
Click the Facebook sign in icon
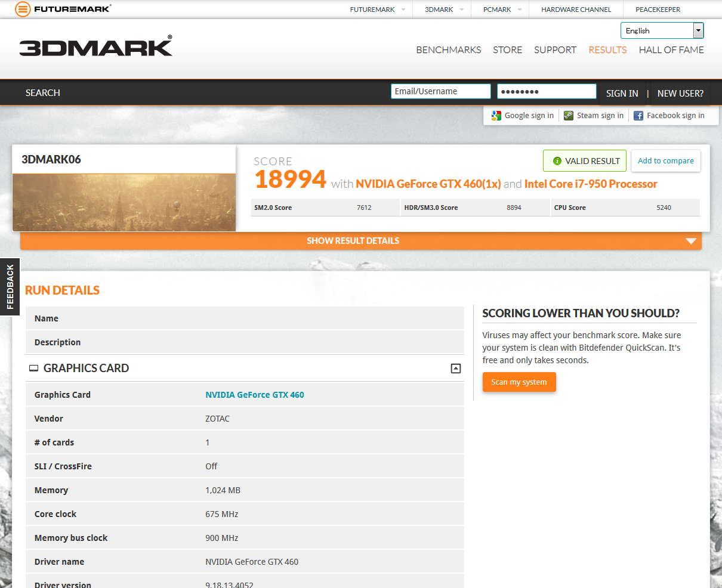(x=638, y=116)
